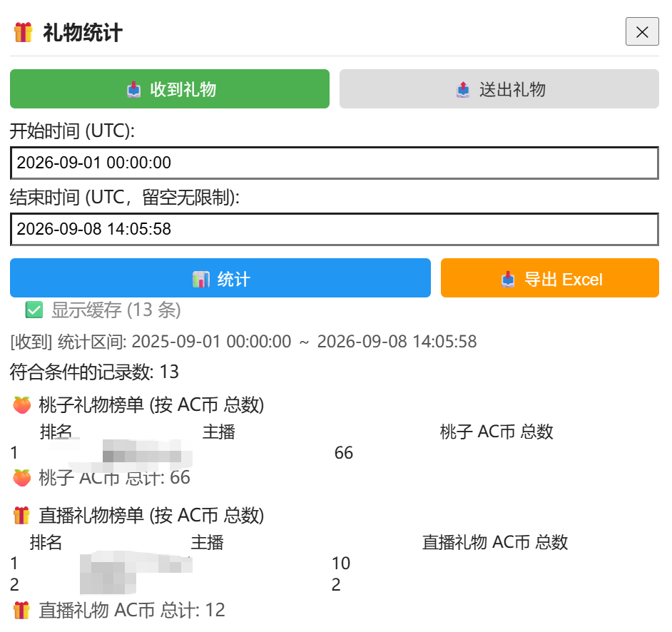Click the gift icon beside 直播礼物榜单

tap(21, 516)
